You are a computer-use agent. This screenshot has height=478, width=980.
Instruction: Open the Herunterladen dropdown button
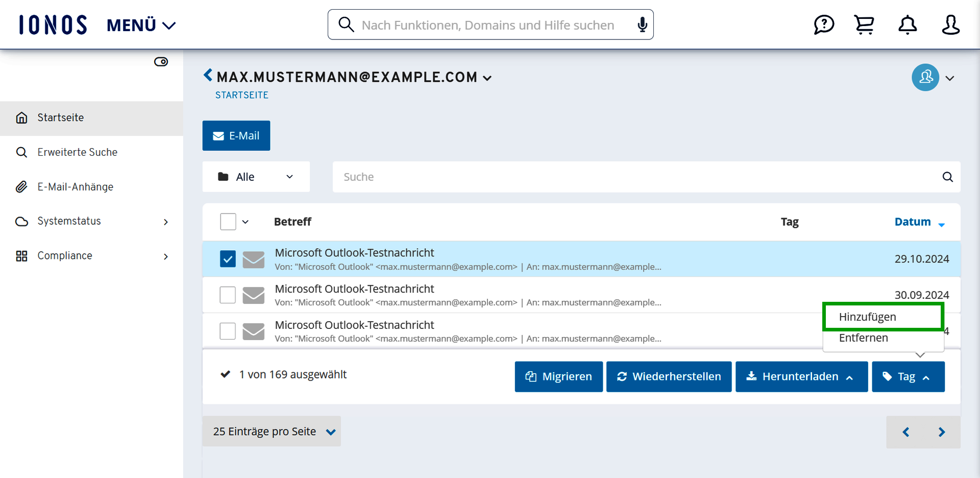pyautogui.click(x=802, y=377)
